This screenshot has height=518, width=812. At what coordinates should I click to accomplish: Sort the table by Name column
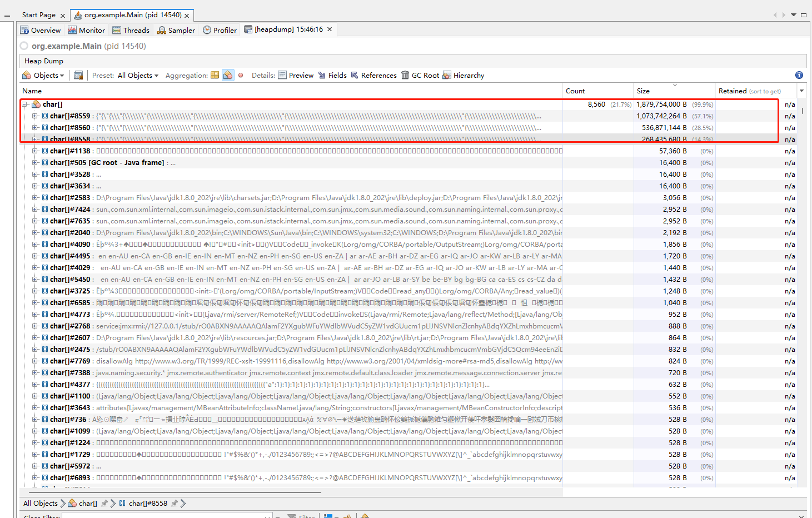pyautogui.click(x=291, y=91)
